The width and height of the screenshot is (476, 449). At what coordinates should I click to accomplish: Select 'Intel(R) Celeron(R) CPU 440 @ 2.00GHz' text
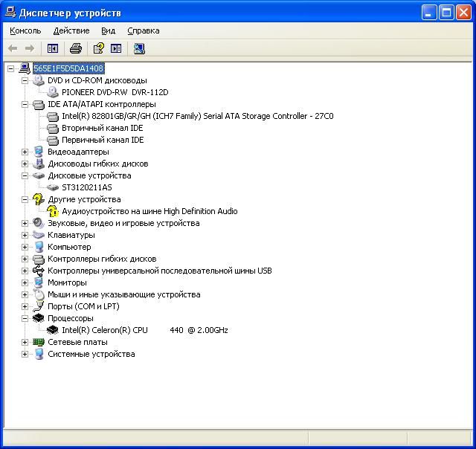point(145,330)
